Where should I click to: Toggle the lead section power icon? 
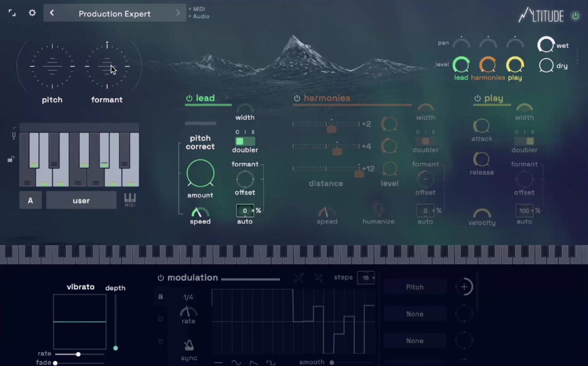(189, 98)
